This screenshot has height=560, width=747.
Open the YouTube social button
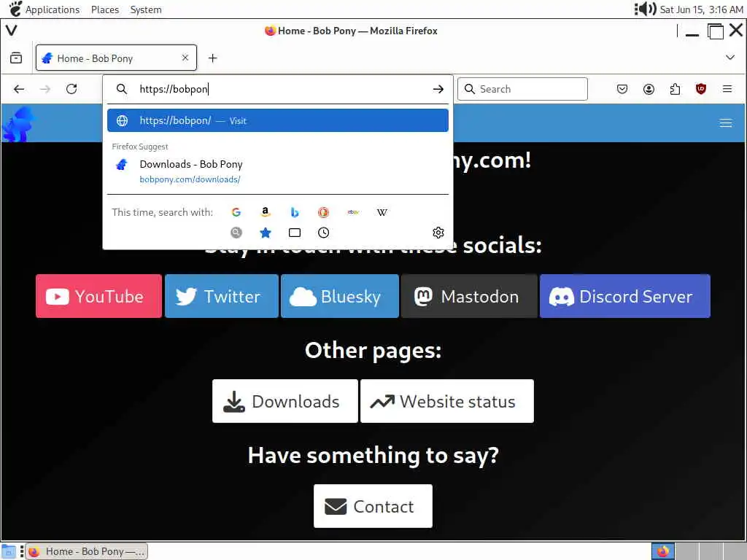click(x=98, y=296)
